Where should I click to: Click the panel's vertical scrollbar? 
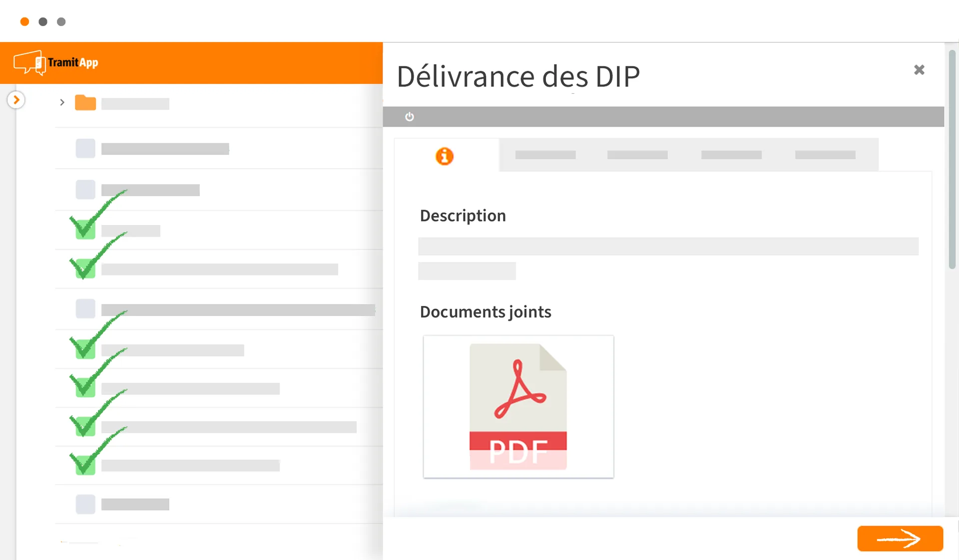(x=952, y=160)
